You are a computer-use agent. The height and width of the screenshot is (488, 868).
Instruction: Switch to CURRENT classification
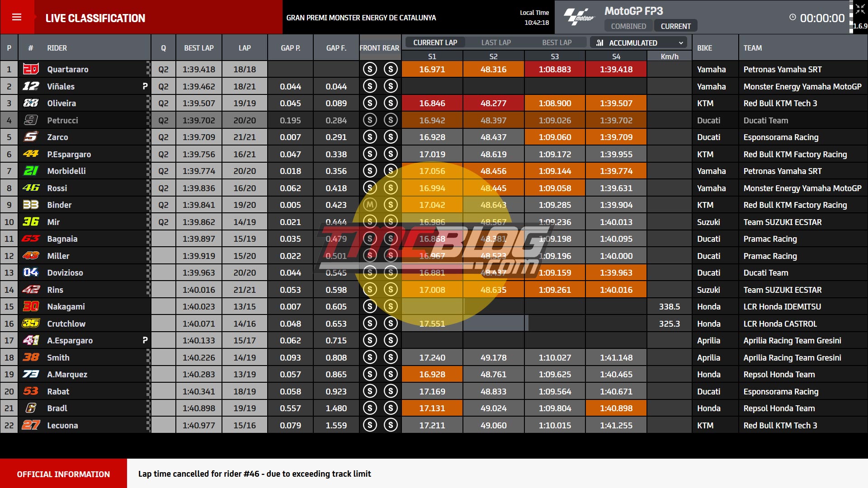676,26
